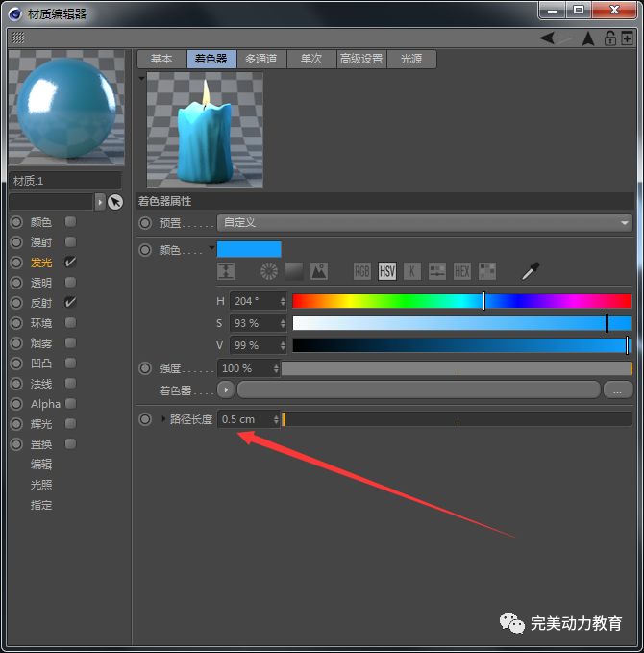
Task: Switch to the 多通道 tab
Action: (260, 59)
